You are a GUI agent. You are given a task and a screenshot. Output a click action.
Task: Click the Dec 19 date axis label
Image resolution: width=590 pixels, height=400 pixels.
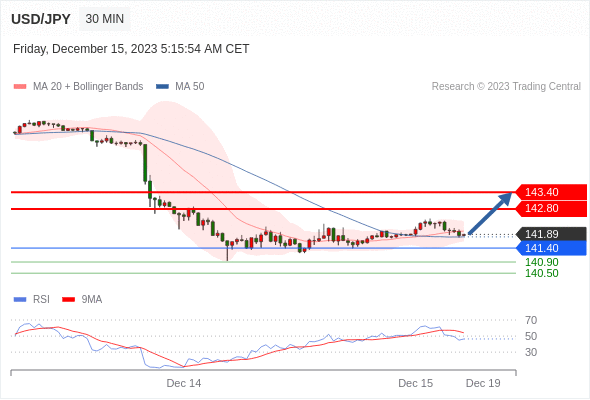483,383
